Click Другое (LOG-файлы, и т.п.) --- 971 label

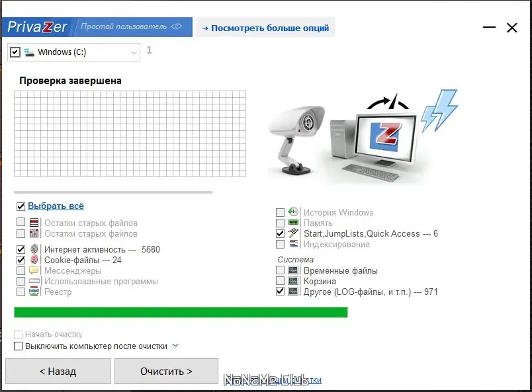[x=371, y=292]
